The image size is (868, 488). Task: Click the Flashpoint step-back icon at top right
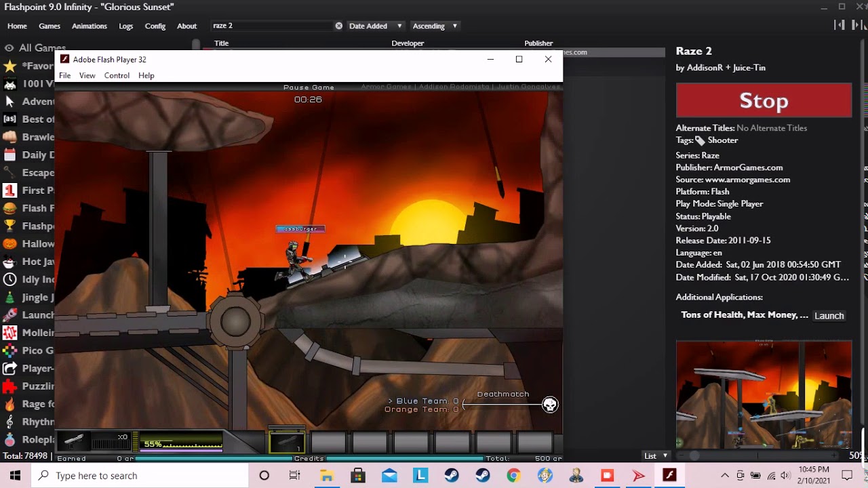pyautogui.click(x=840, y=25)
